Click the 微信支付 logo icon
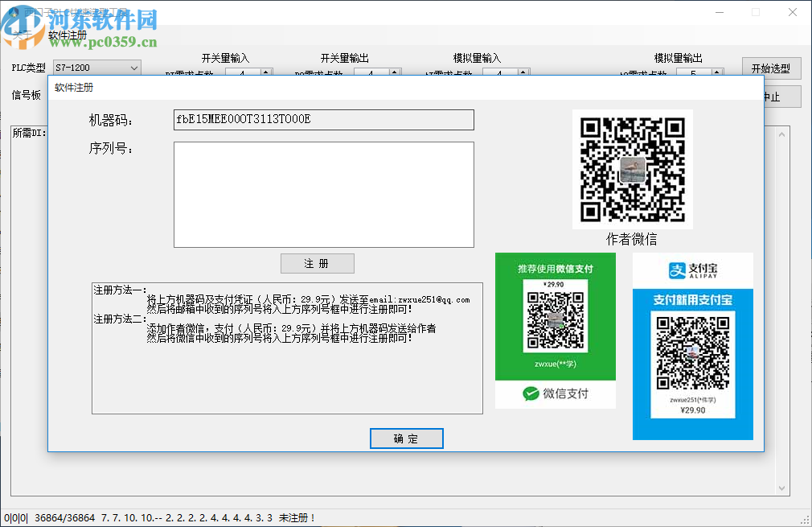Image resolution: width=812 pixels, height=527 pixels. coord(531,393)
